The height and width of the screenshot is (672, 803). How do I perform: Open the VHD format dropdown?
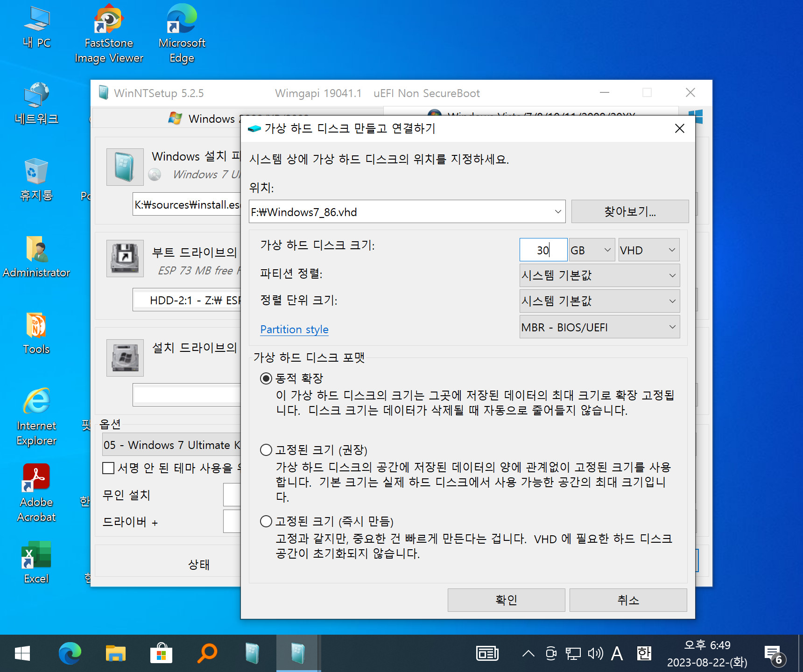[x=649, y=250]
